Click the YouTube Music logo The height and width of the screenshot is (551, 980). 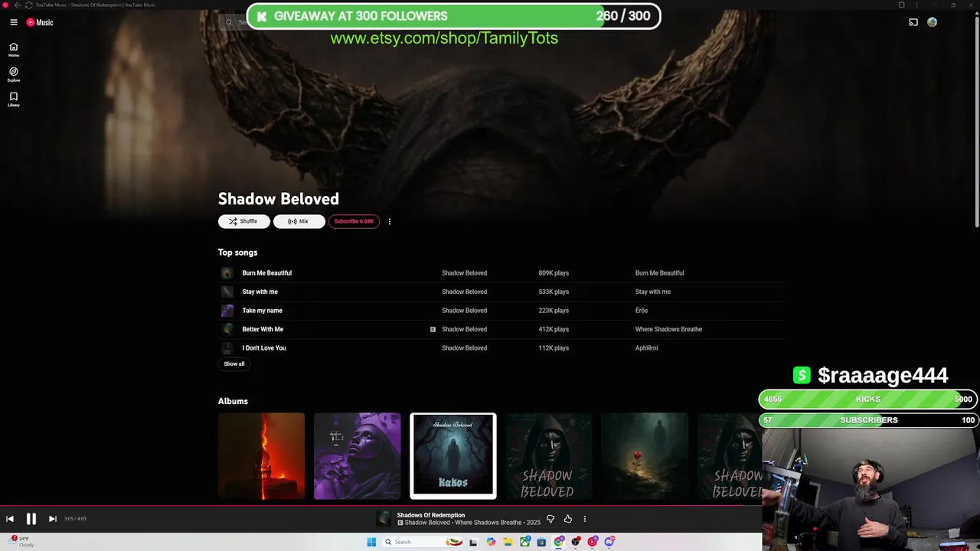(40, 22)
